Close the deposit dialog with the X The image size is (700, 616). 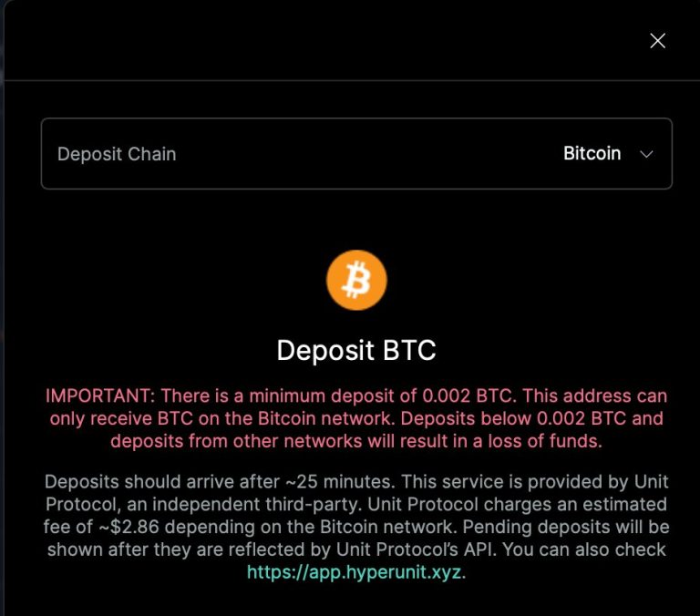(657, 41)
